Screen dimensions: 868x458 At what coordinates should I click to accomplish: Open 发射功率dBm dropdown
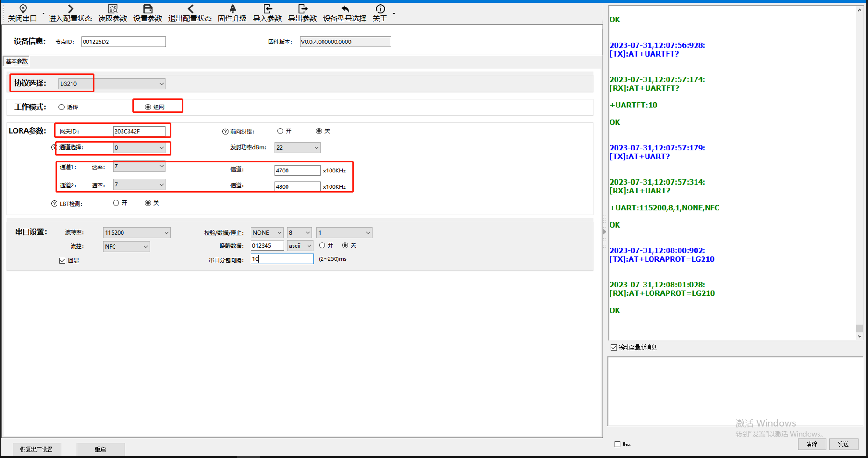pos(297,148)
